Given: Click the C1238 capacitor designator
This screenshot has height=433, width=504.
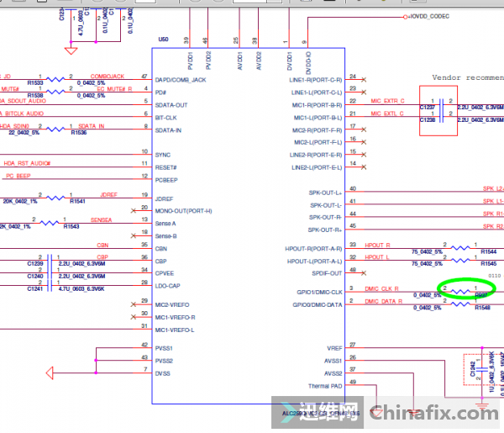Looking at the screenshot, I should (428, 119).
